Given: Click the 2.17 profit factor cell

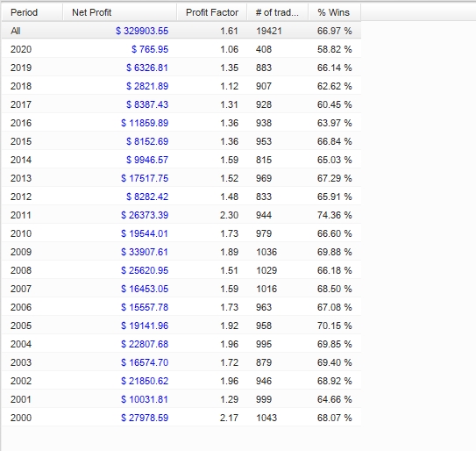Looking at the screenshot, I should [229, 418].
